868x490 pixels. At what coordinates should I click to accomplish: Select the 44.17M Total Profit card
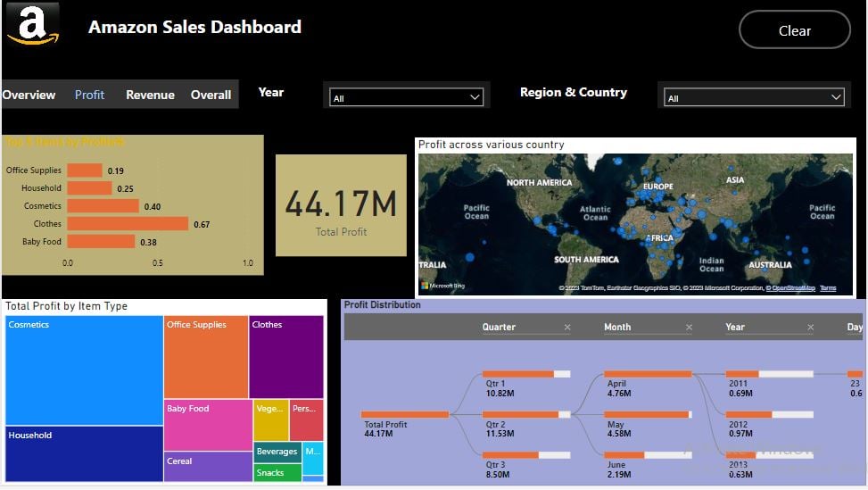pos(341,205)
